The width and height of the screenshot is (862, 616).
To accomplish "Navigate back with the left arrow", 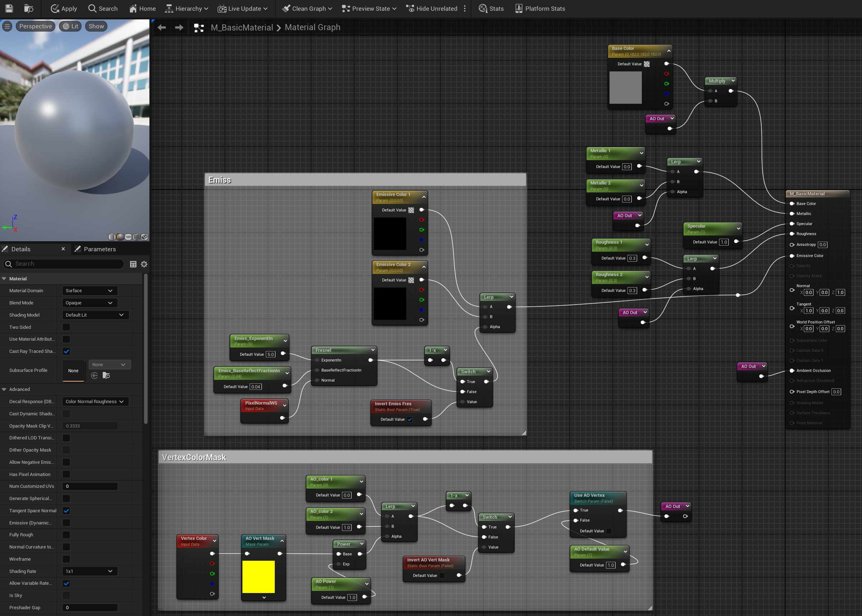I will click(x=162, y=27).
